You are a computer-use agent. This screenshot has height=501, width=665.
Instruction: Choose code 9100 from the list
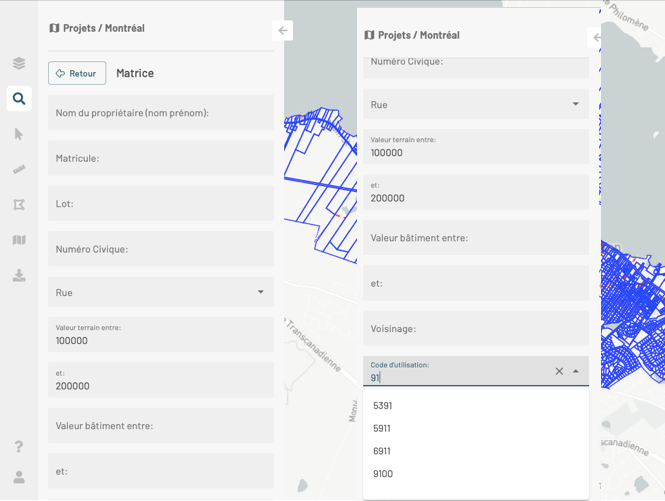tap(382, 474)
